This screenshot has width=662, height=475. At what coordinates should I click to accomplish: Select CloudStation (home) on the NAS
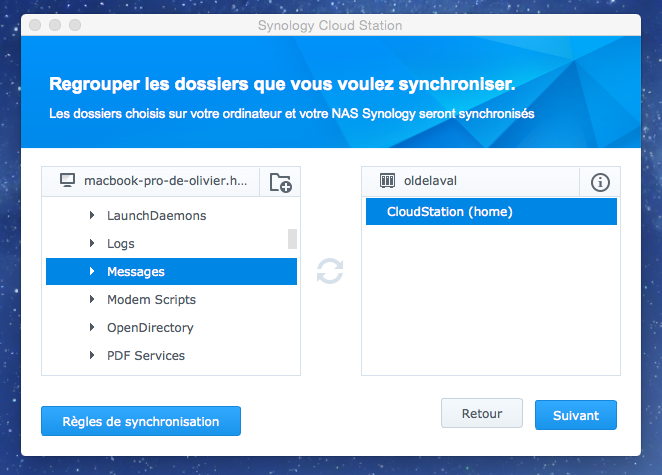(x=491, y=212)
